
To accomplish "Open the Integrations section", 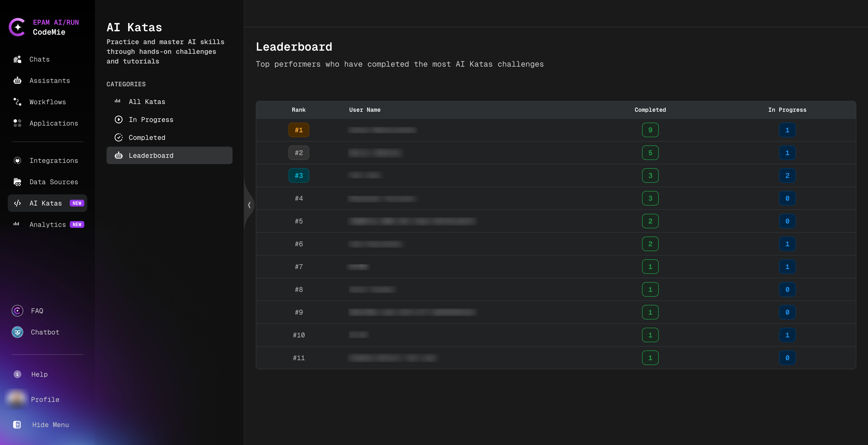I will pos(54,160).
